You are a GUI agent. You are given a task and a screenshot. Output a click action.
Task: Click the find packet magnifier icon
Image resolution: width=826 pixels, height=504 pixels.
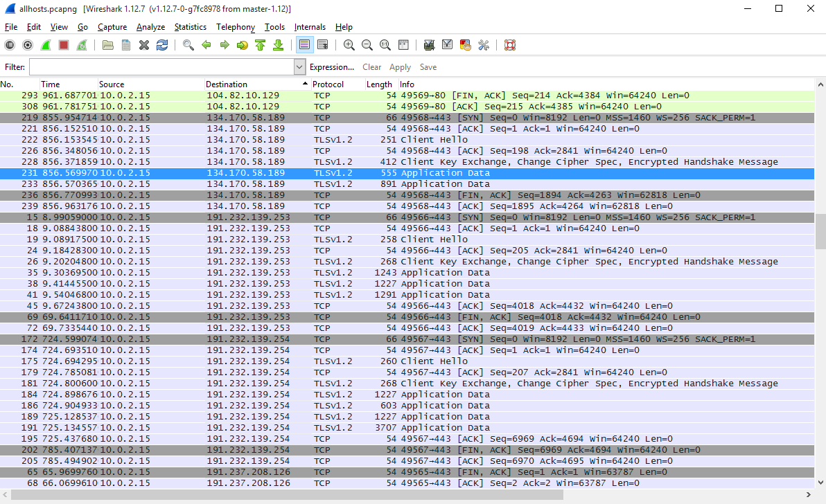pyautogui.click(x=188, y=45)
